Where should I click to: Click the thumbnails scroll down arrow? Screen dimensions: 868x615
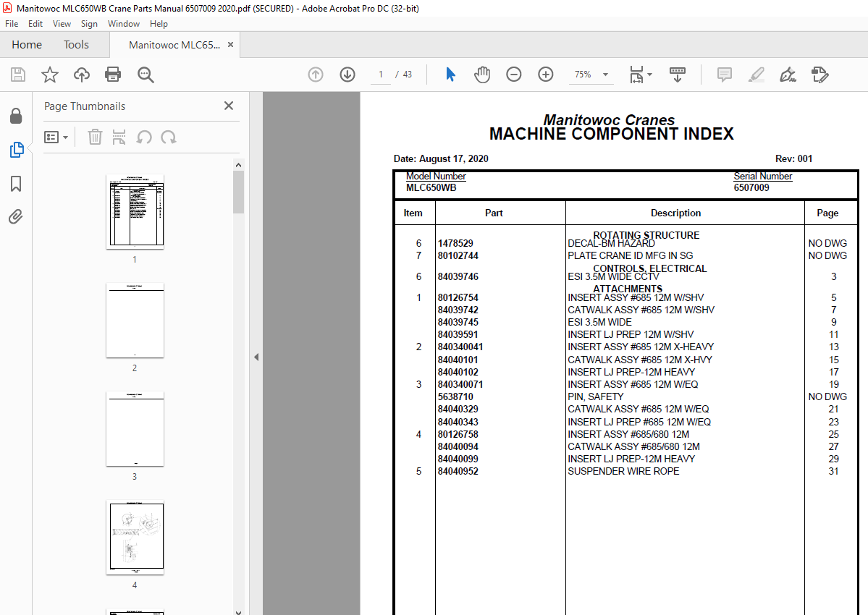click(239, 611)
